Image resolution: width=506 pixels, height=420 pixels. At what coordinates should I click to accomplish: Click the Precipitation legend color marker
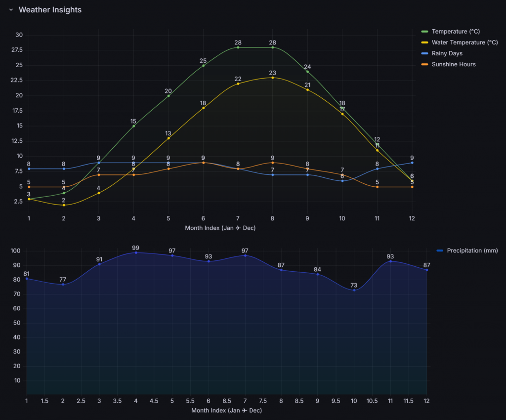pos(440,251)
